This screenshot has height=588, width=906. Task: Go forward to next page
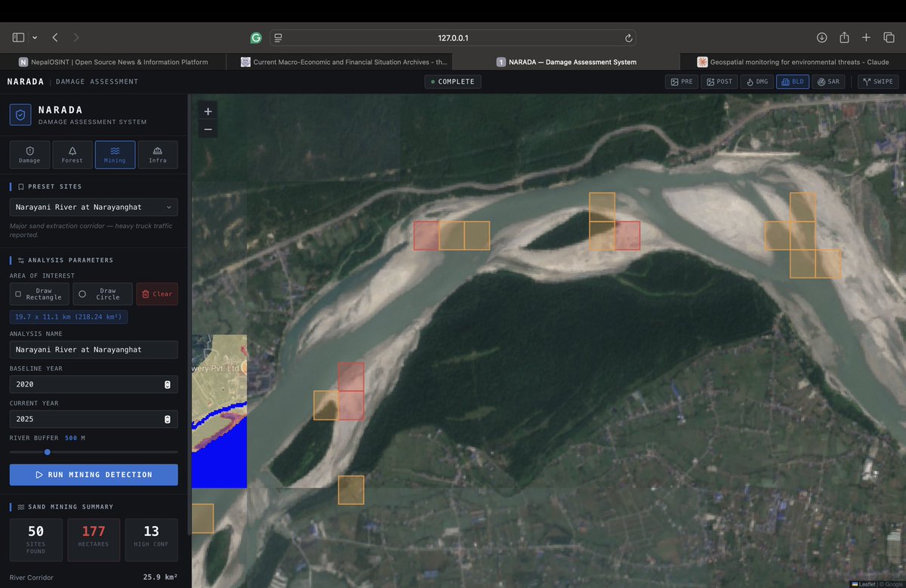coord(76,38)
